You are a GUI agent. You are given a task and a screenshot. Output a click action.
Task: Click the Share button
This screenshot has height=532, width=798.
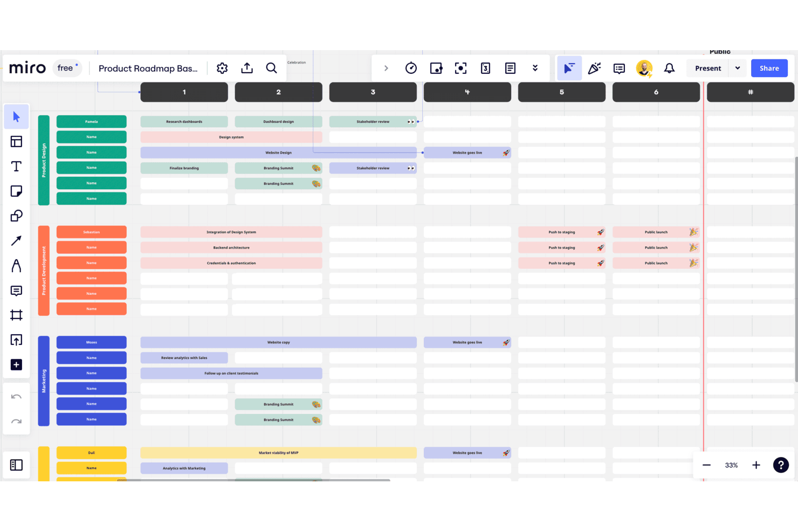769,68
